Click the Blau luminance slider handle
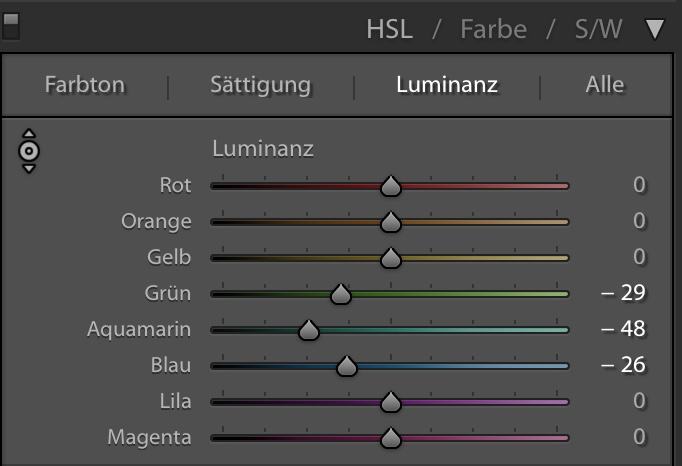The image size is (682, 466). pos(346,366)
